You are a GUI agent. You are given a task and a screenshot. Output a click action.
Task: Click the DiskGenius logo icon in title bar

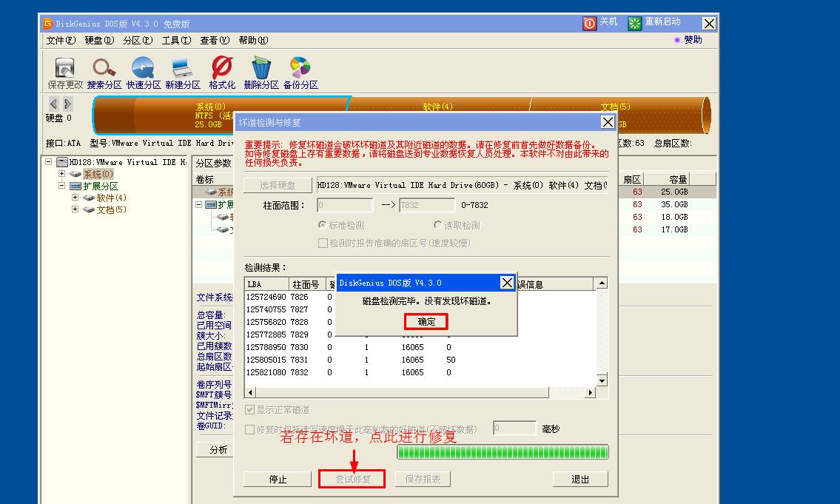(x=47, y=24)
